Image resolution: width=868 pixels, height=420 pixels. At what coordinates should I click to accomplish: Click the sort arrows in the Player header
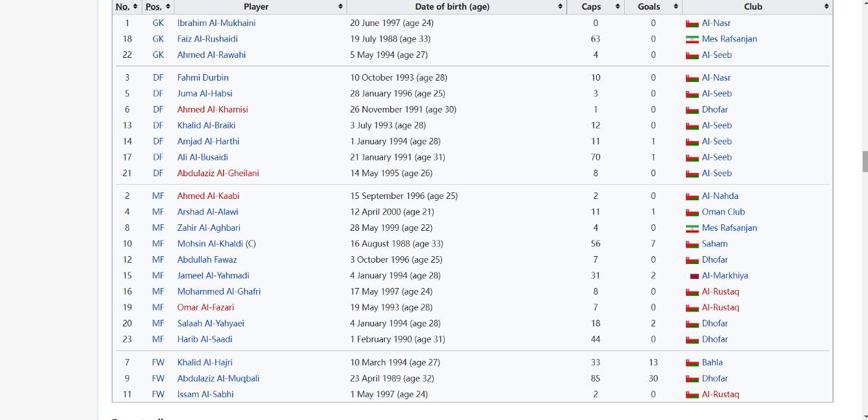(340, 7)
